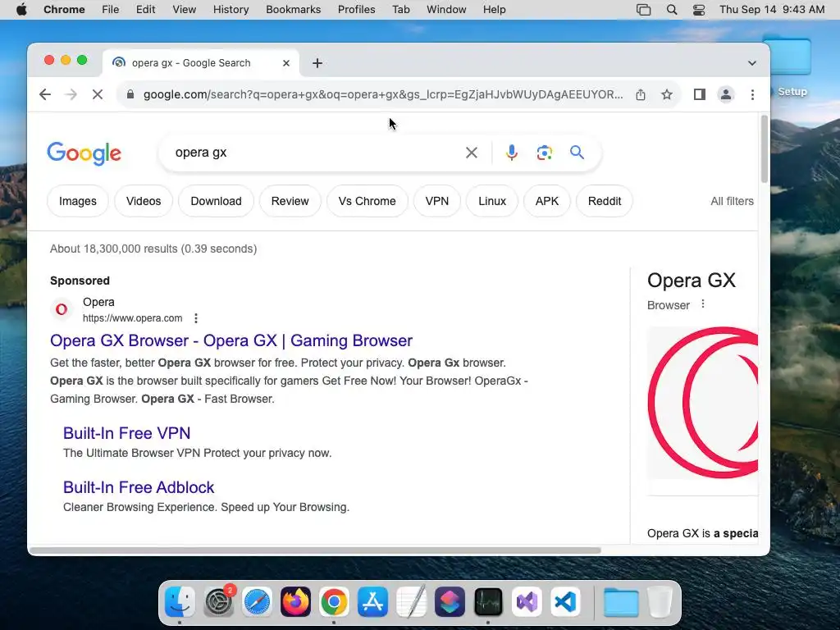Launch Firefox from the dock
840x630 pixels.
pos(295,601)
